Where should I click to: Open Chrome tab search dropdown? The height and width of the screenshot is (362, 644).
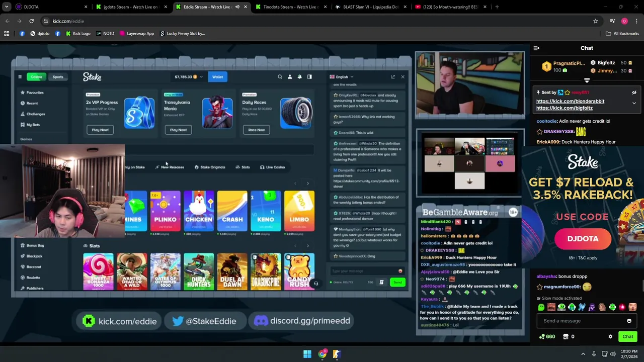click(7, 7)
